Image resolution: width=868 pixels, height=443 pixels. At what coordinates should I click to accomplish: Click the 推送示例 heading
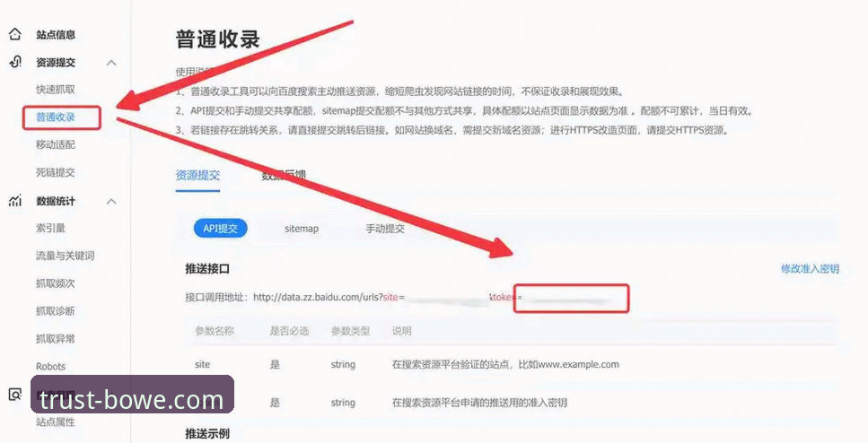point(207,434)
